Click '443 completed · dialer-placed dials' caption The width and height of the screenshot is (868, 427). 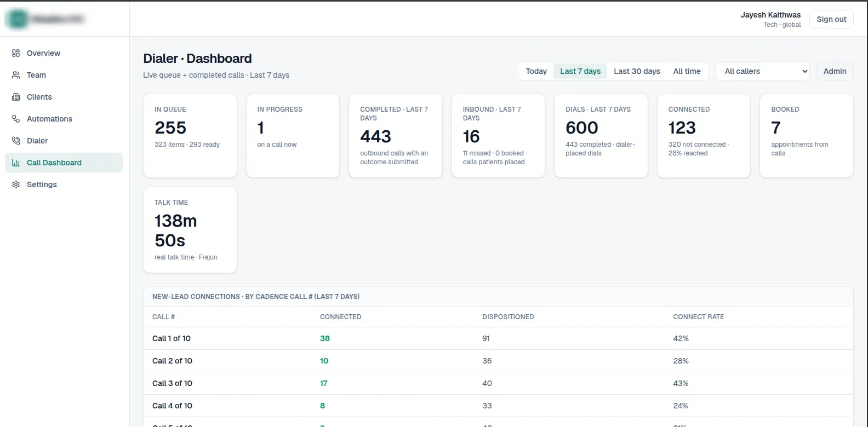point(600,149)
